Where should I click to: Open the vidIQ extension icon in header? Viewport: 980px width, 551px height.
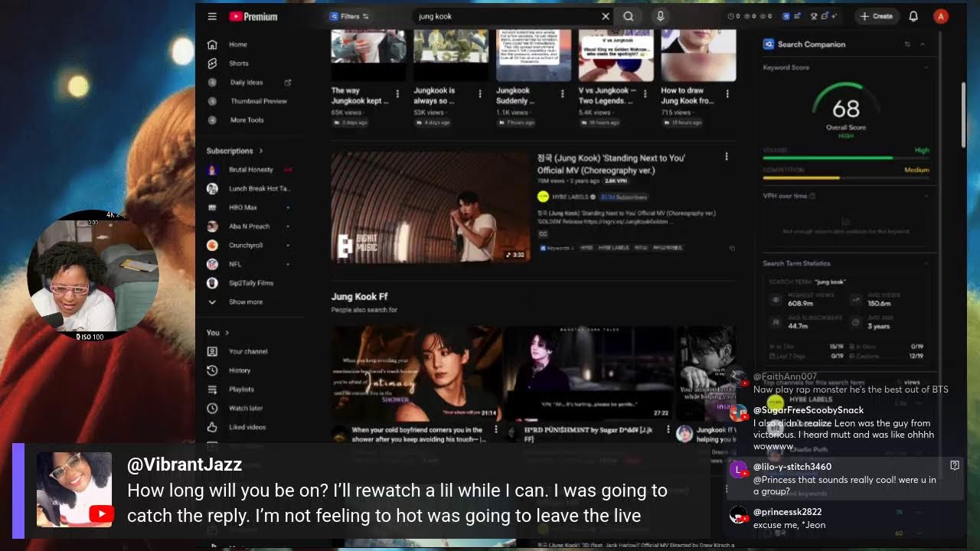(786, 16)
